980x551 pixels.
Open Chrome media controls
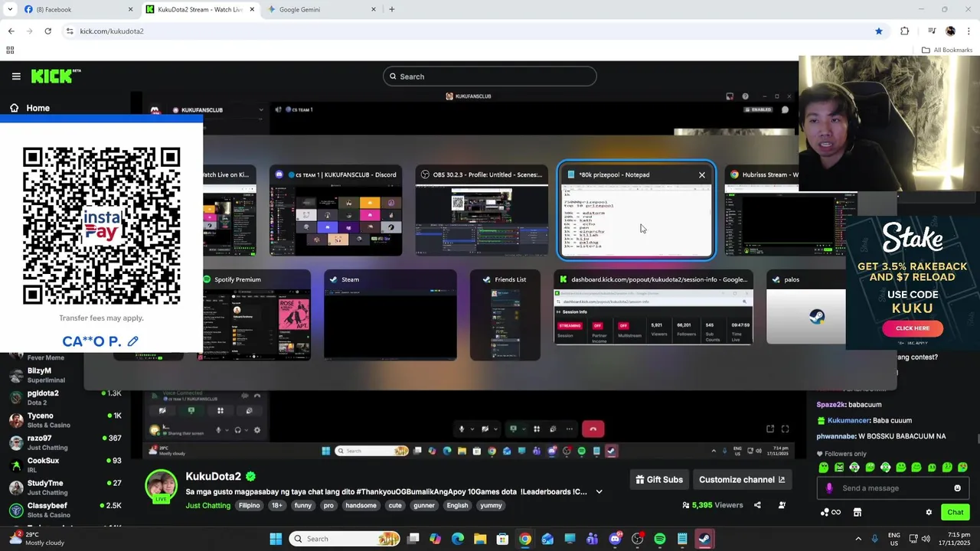(932, 31)
